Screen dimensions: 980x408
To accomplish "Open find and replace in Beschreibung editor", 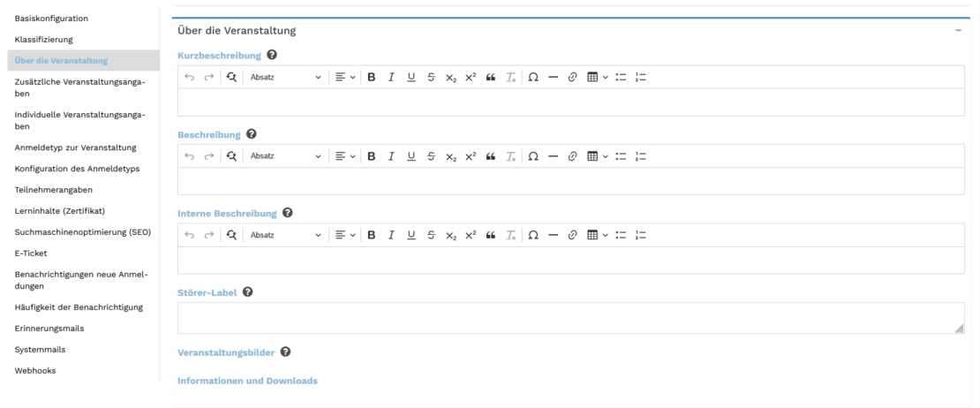I will (232, 156).
